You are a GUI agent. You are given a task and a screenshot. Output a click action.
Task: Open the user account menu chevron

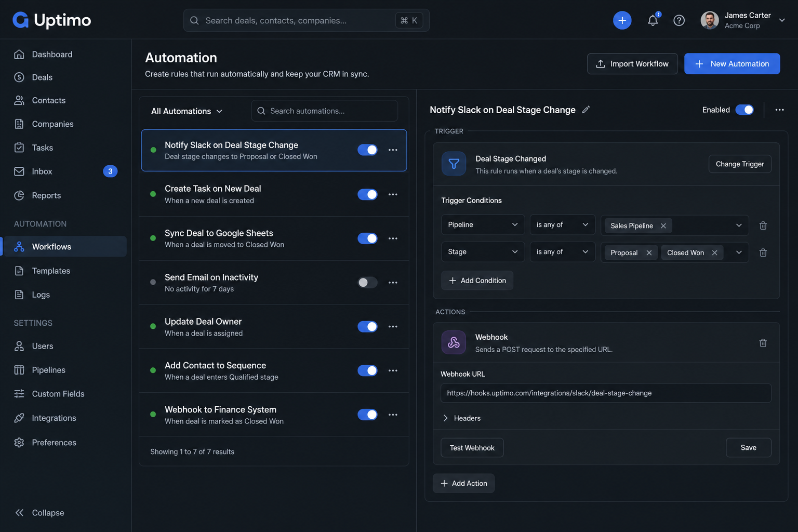(x=782, y=20)
